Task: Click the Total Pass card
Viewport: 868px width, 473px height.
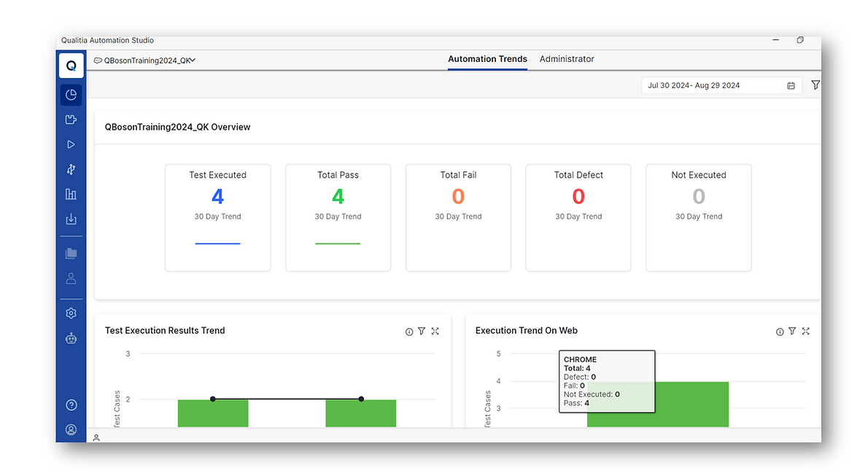Action: [338, 217]
